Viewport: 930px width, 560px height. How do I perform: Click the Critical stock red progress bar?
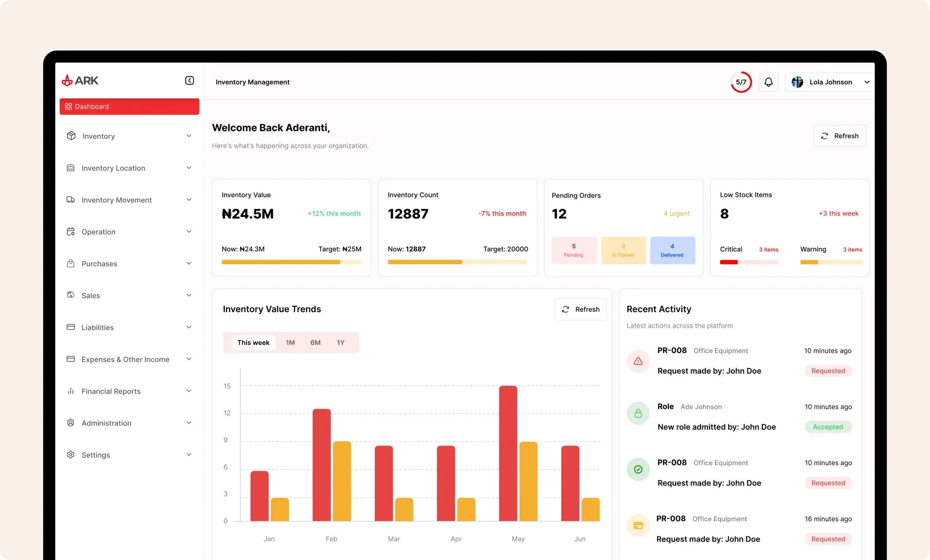pos(749,262)
